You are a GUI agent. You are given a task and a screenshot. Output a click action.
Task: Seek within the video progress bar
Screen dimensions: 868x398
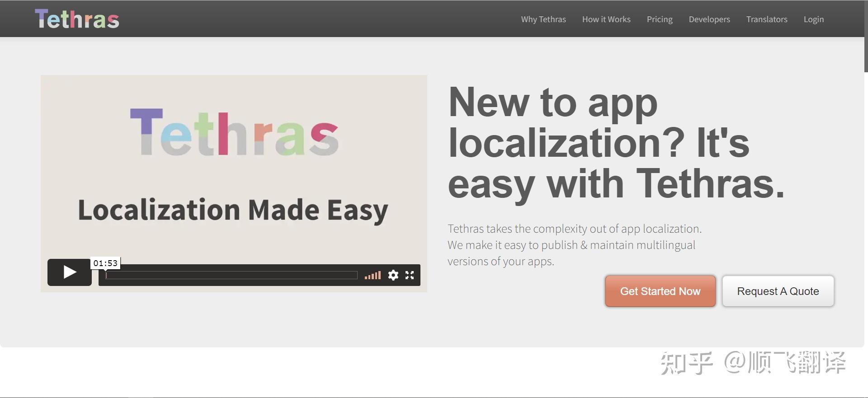click(231, 275)
